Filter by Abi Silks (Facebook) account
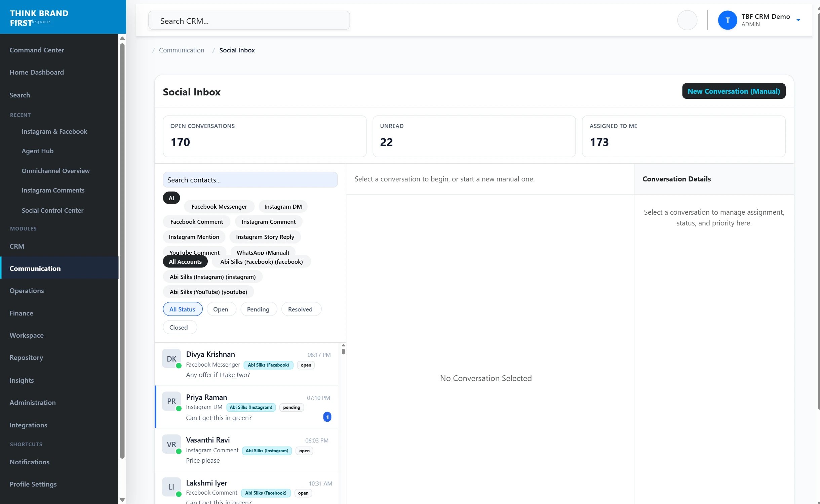Image resolution: width=820 pixels, height=504 pixels. (261, 262)
